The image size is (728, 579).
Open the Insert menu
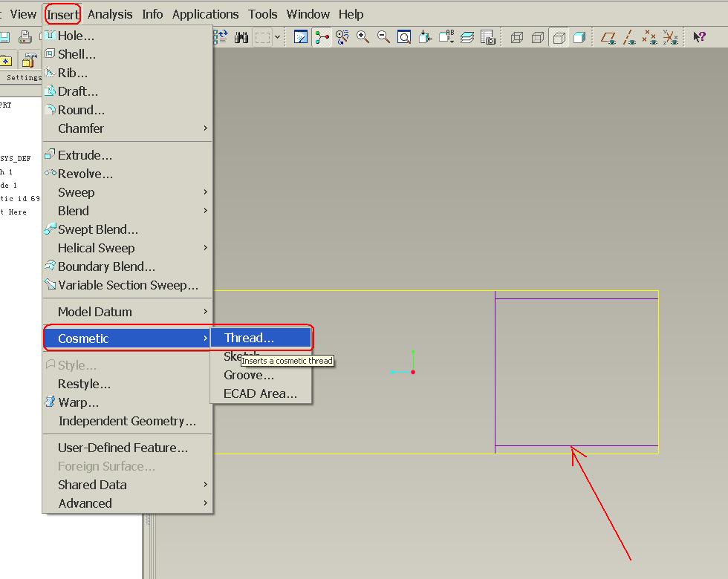pyautogui.click(x=63, y=14)
